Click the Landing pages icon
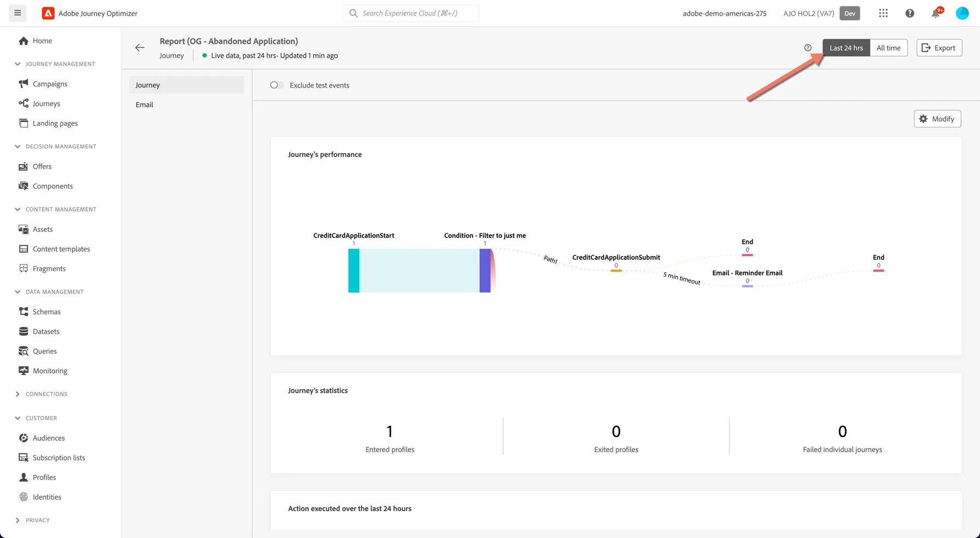The image size is (980, 538). click(x=24, y=123)
